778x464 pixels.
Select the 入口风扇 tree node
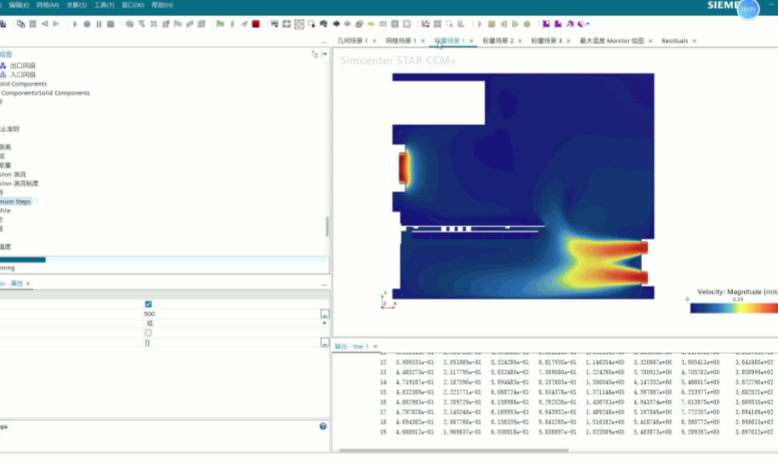point(23,74)
